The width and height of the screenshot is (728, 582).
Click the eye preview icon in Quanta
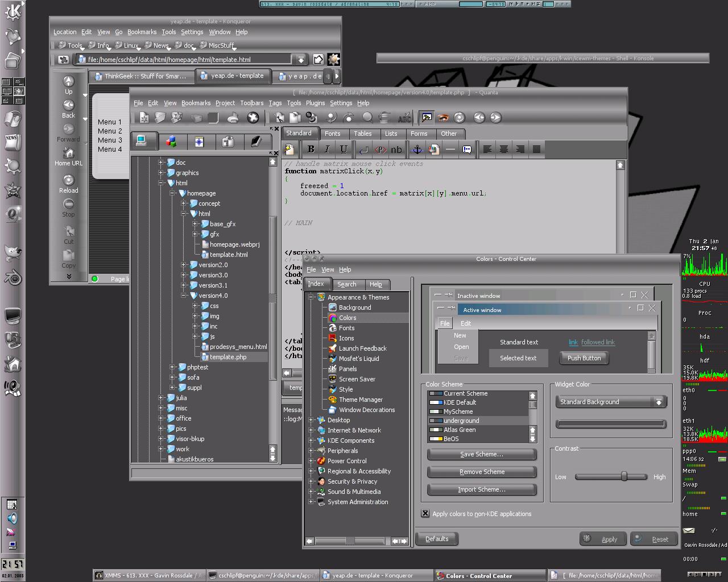pyautogui.click(x=443, y=118)
